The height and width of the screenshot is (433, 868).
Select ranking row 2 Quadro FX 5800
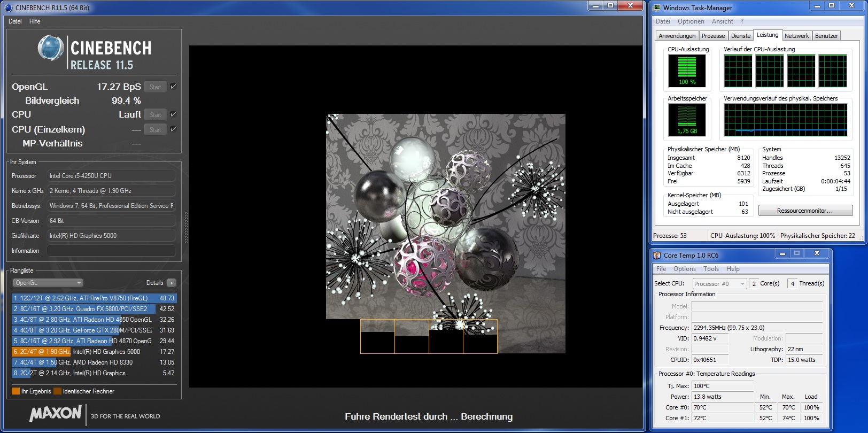[x=94, y=309]
